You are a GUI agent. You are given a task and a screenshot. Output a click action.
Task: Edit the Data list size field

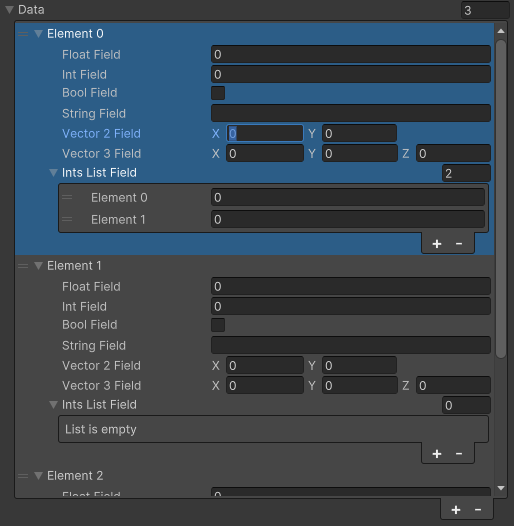pyautogui.click(x=485, y=10)
